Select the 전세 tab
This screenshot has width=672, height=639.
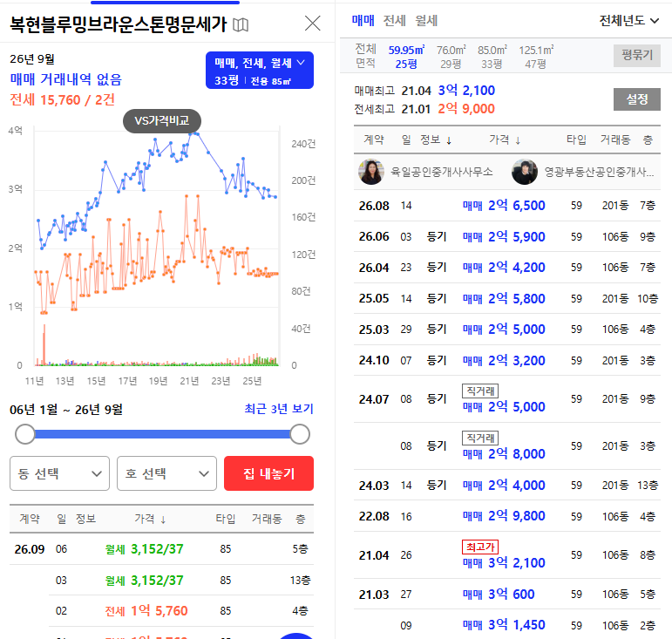coord(394,20)
